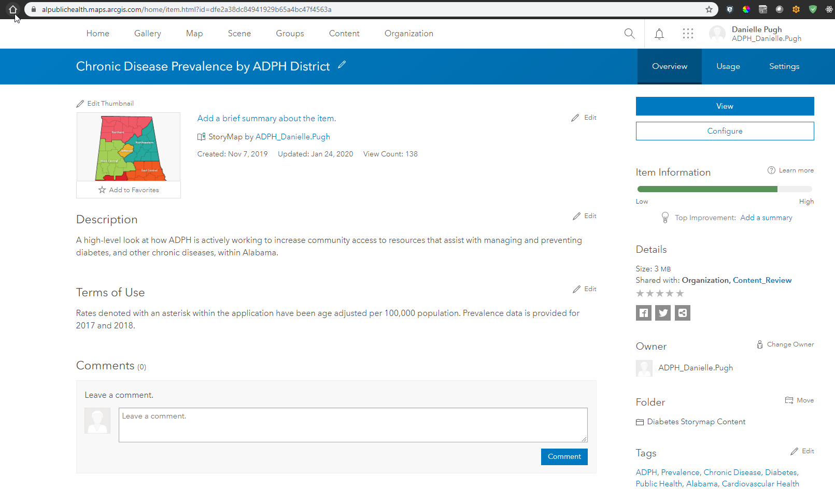835x504 pixels.
Task: Click the orange gear extension icon
Action: pos(796,9)
